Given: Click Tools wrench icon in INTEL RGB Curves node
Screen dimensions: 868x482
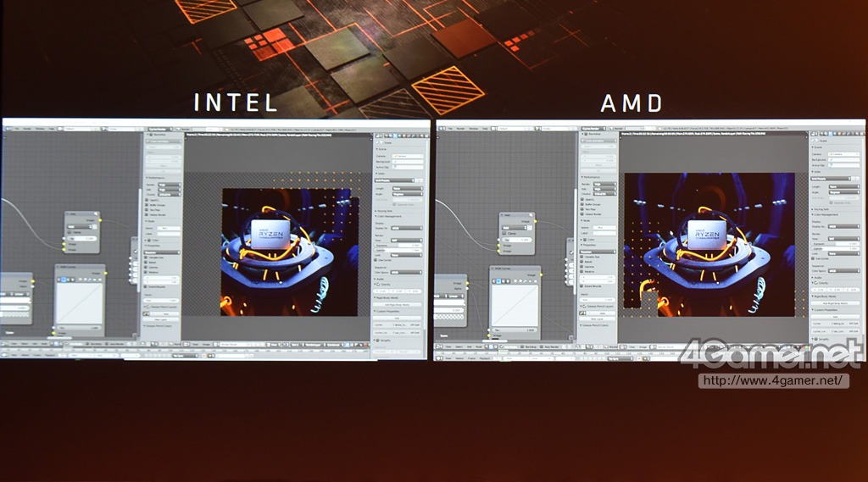Looking at the screenshot, I should coord(90,280).
